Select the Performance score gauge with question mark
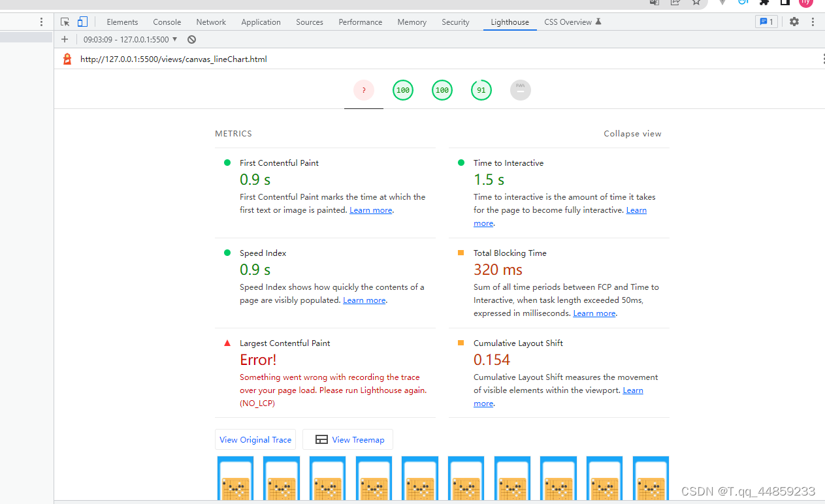The width and height of the screenshot is (825, 504). [x=364, y=90]
